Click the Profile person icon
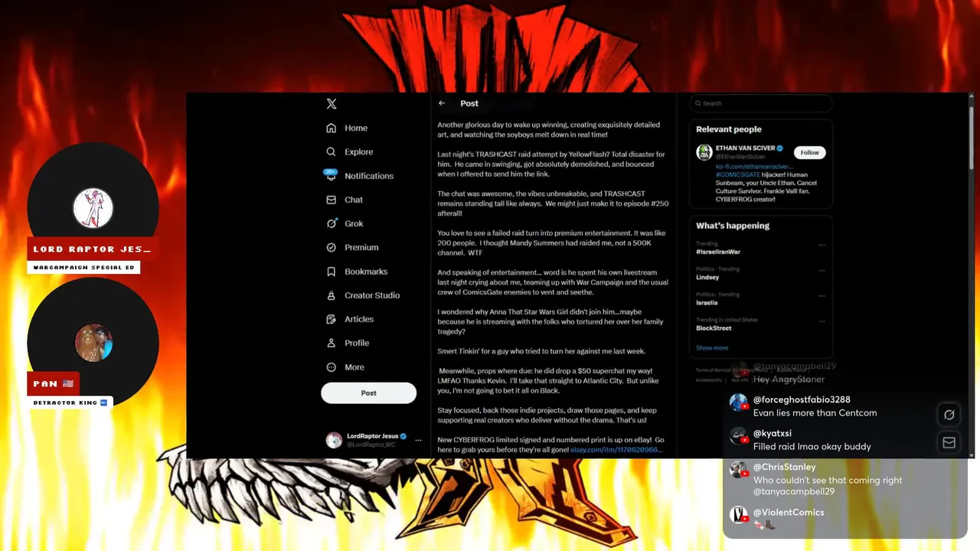This screenshot has height=551, width=980. coord(331,343)
